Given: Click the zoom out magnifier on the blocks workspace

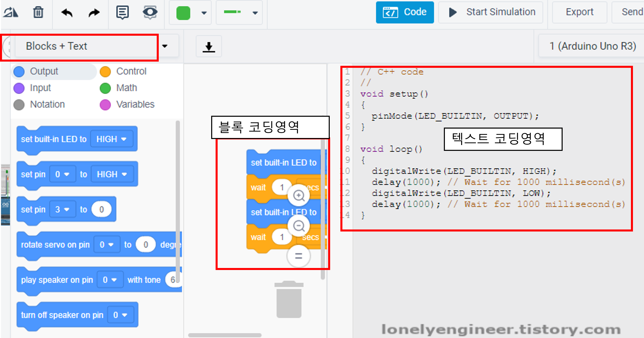Looking at the screenshot, I should tap(299, 226).
